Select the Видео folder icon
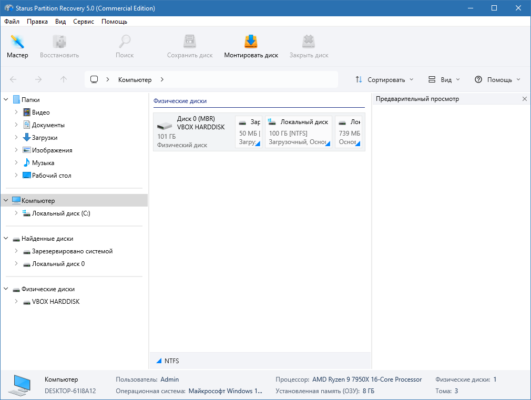Image resolution: width=531 pixels, height=400 pixels. [x=26, y=112]
